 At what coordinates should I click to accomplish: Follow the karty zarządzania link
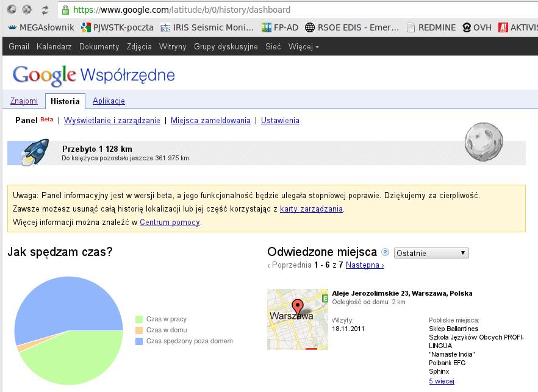pyautogui.click(x=311, y=209)
